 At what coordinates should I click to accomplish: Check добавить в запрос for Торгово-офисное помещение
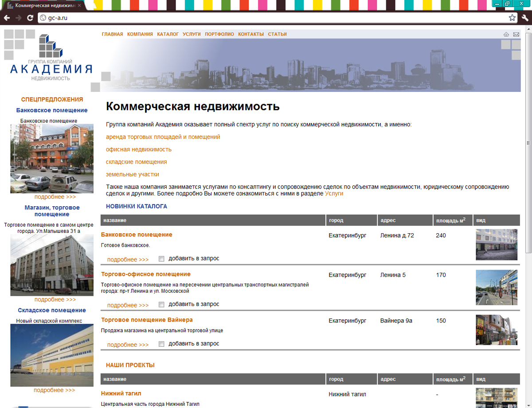[161, 304]
